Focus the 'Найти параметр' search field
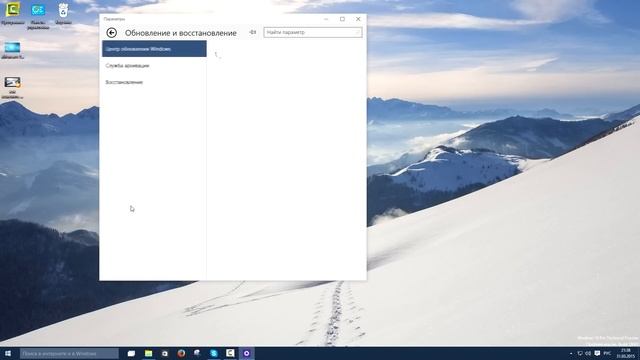The height and width of the screenshot is (360, 640). pos(313,32)
